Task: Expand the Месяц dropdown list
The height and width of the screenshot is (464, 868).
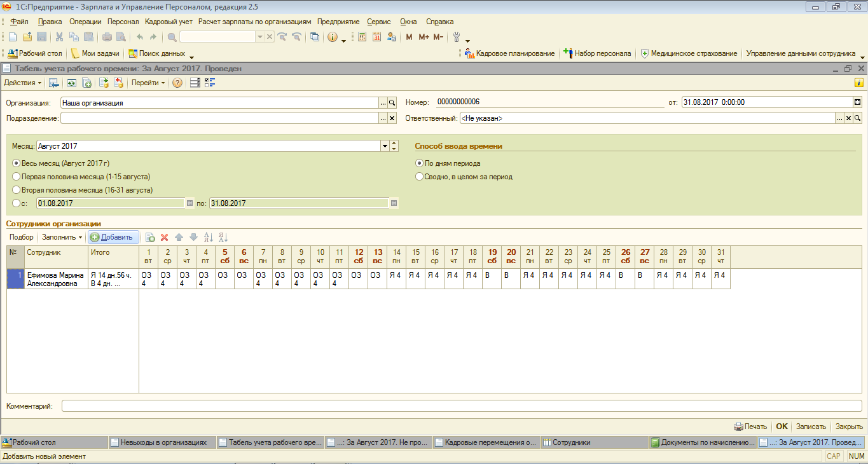Action: pos(385,146)
